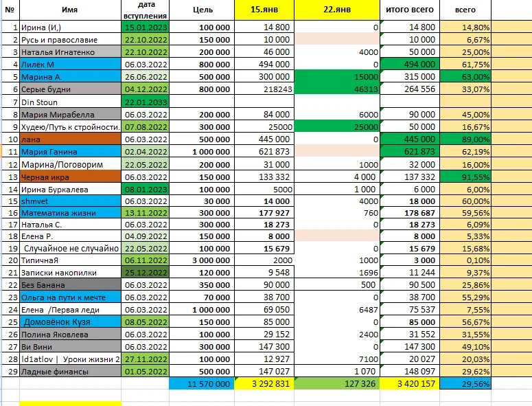Select the cell 'Din Stoun'

(x=70, y=102)
